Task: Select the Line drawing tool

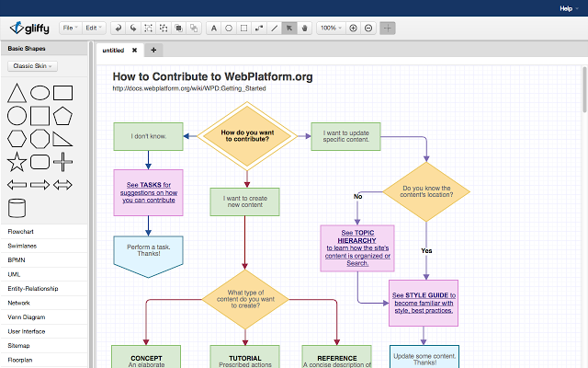Action: [275, 29]
